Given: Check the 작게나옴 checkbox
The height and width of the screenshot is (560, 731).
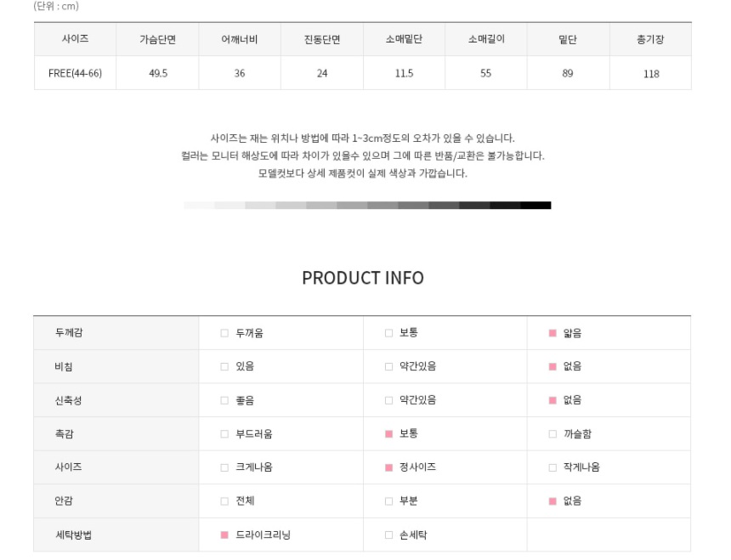Looking at the screenshot, I should point(552,467).
